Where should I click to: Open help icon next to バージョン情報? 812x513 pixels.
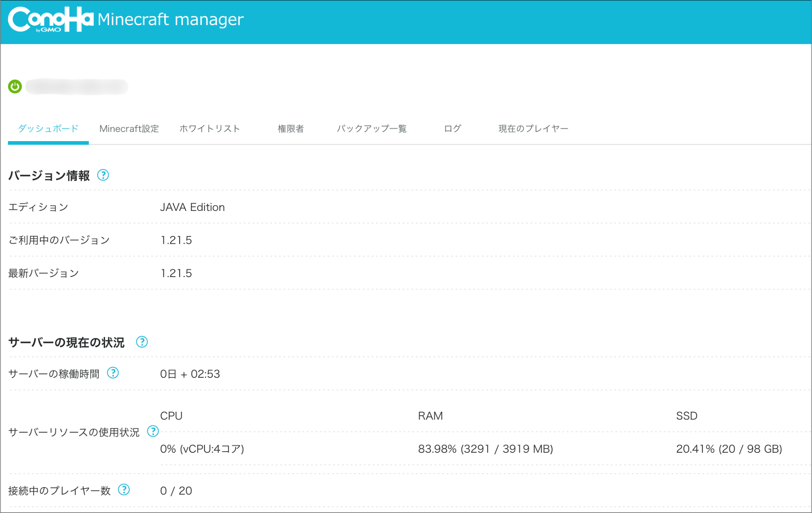coord(103,175)
